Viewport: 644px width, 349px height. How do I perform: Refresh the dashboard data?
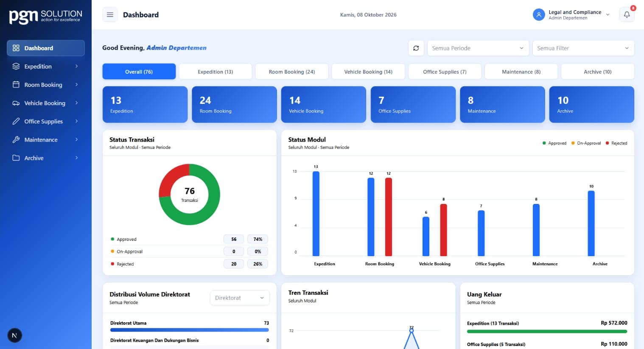[416, 48]
